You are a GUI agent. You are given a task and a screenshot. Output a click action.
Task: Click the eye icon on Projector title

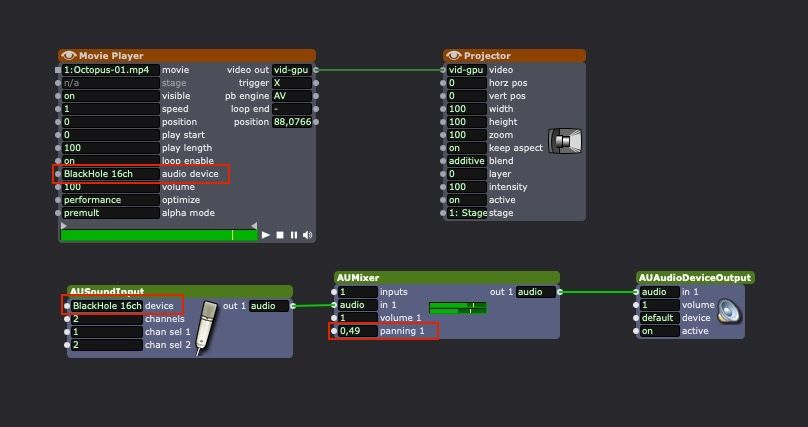tap(454, 56)
